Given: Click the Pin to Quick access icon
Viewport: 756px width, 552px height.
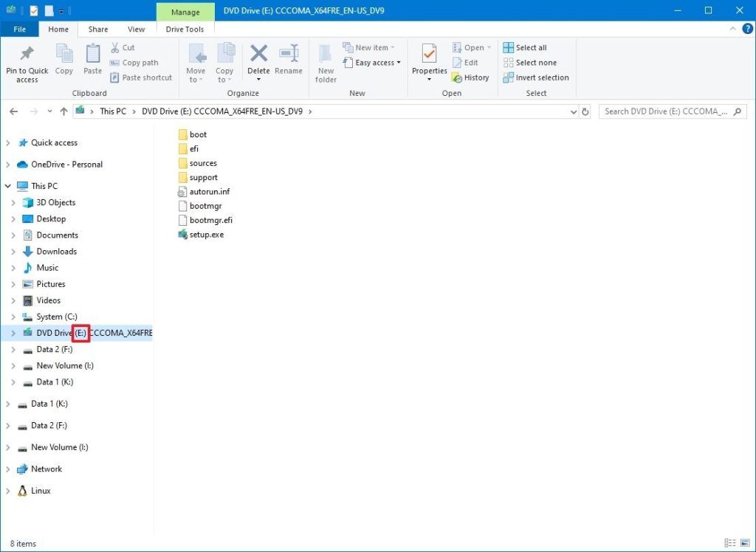Looking at the screenshot, I should click(x=27, y=55).
